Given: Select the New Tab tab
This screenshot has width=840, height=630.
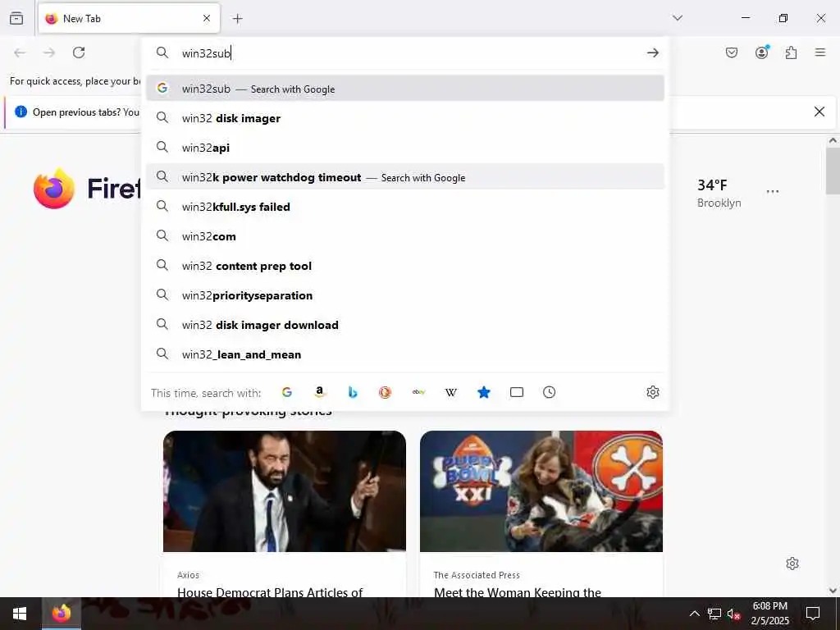Looking at the screenshot, I should (129, 18).
